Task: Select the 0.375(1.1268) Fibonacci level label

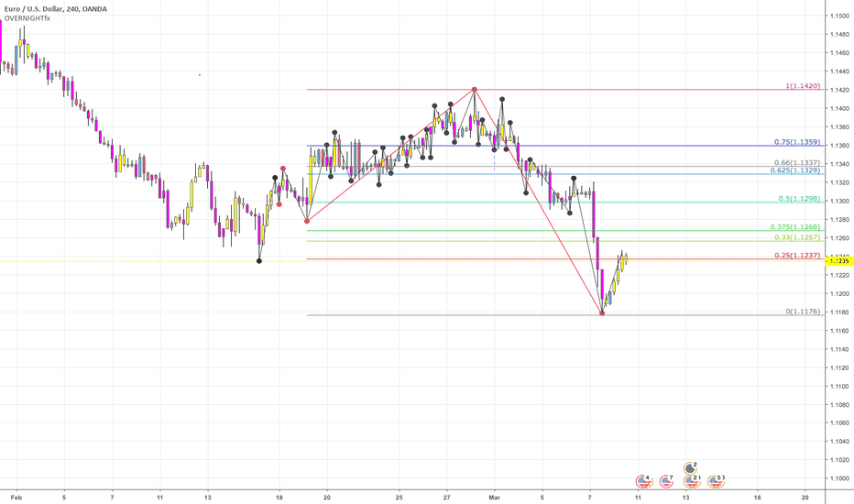Action: pos(794,226)
